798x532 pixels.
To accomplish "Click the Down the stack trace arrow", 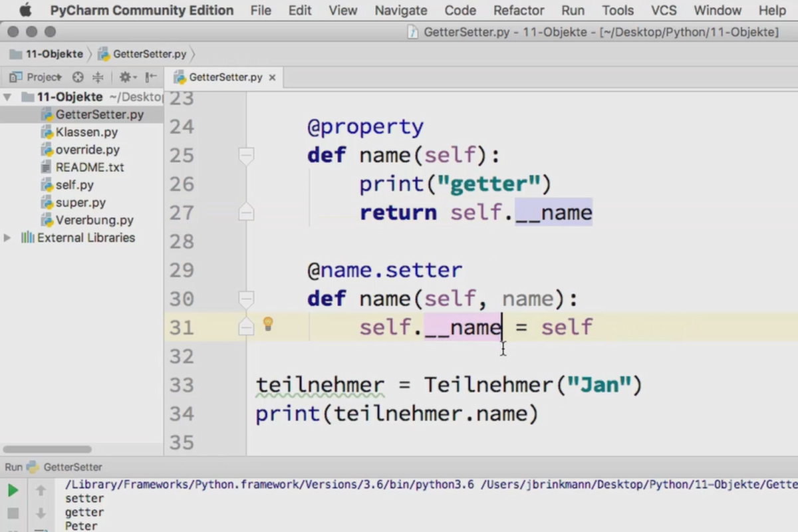I will pos(41,513).
